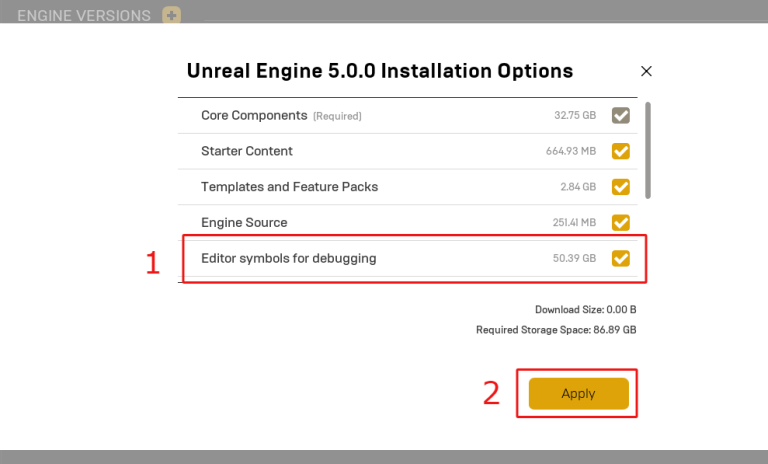Uncheck the Engine Source checkbox
The height and width of the screenshot is (464, 768).
[621, 222]
